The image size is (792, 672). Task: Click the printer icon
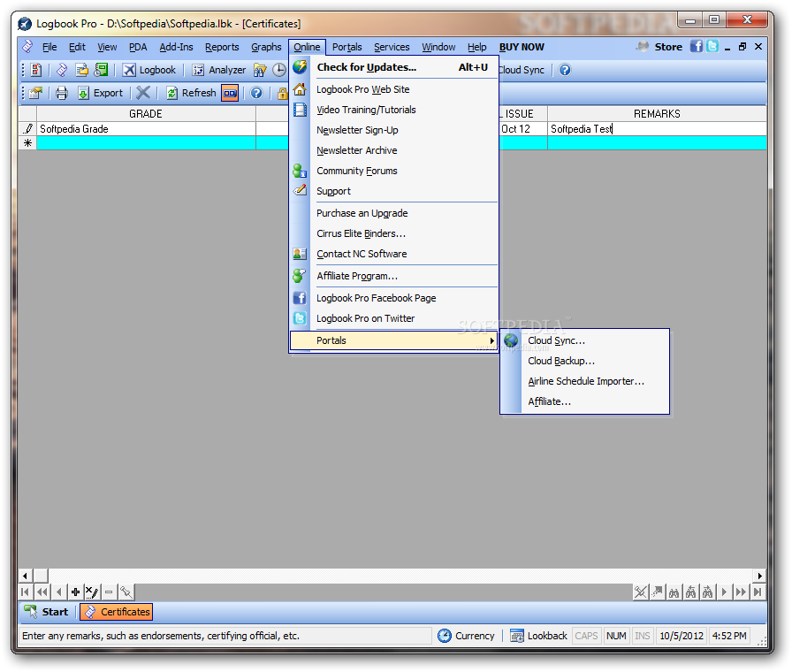(x=62, y=93)
